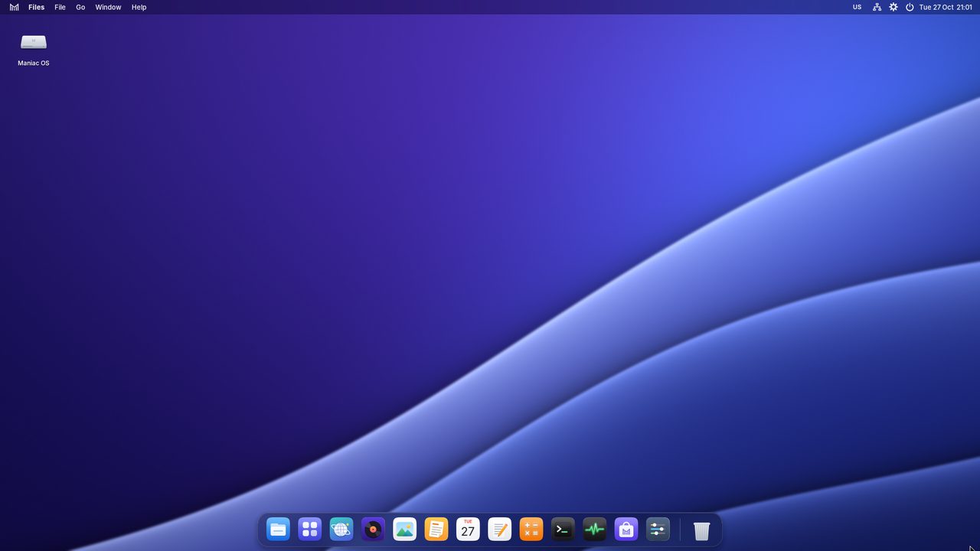Open the power menu in top bar
The width and height of the screenshot is (980, 551).
click(910, 7)
